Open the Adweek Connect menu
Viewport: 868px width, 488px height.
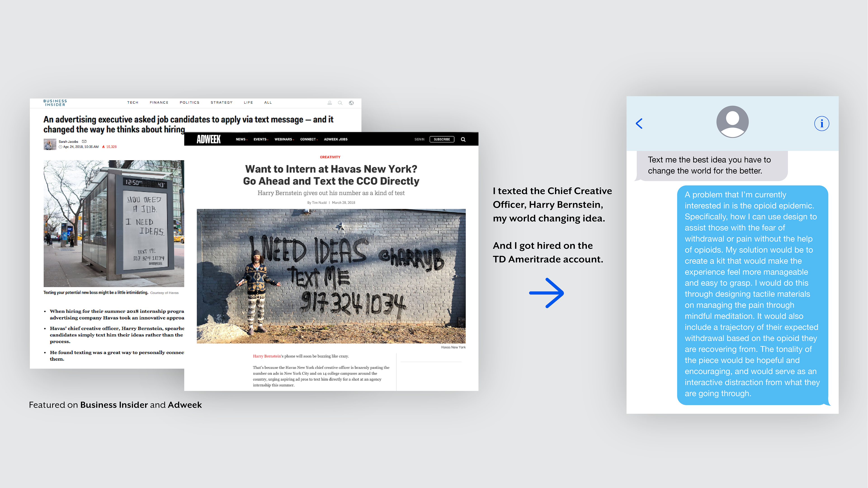point(309,139)
